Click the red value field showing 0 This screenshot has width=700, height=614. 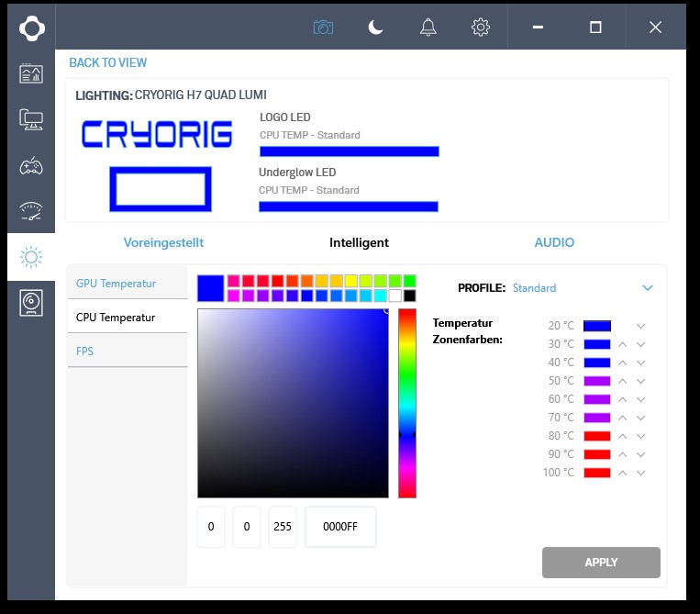pos(211,527)
